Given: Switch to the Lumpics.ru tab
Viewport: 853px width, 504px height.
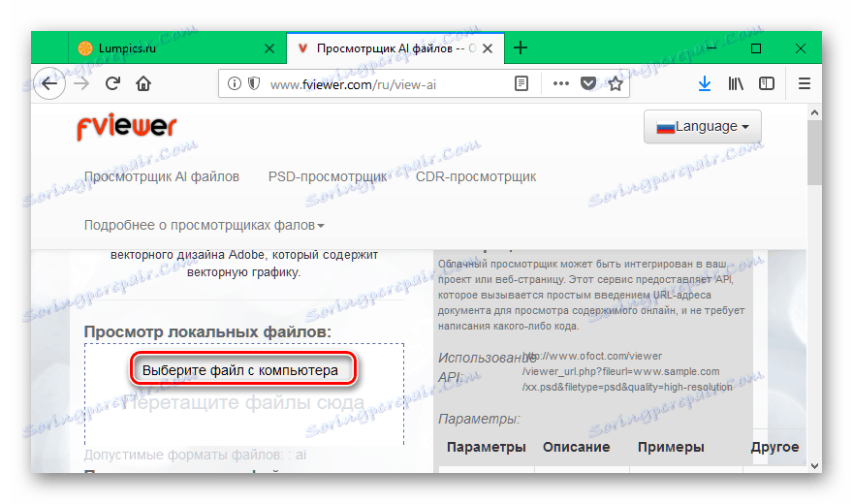Looking at the screenshot, I should click(x=177, y=47).
